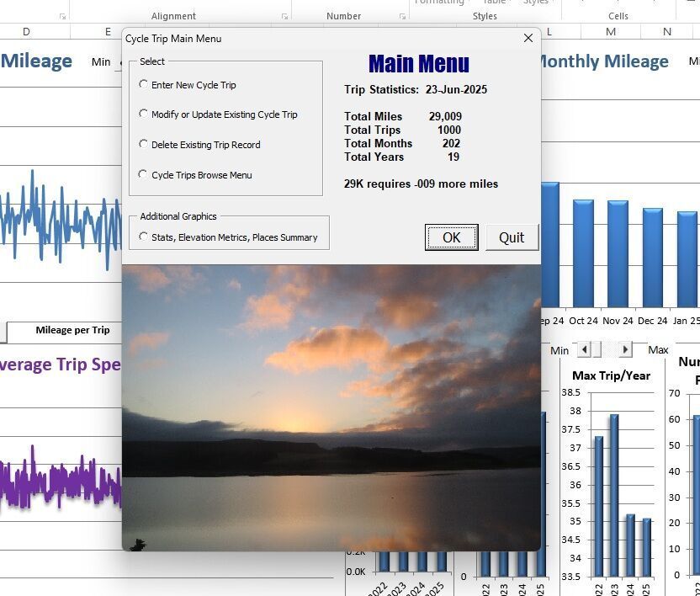The image size is (700, 596).
Task: Open the Number group dialog launcher
Action: coord(400,16)
